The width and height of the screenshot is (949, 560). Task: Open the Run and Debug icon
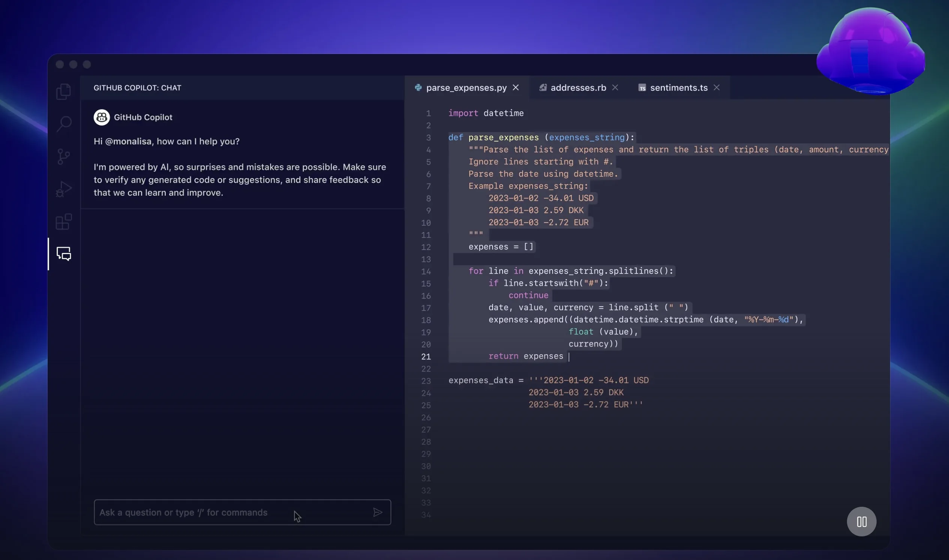[x=63, y=189]
